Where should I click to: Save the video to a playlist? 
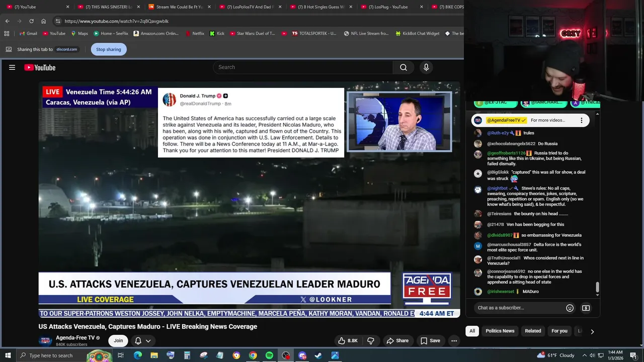(430, 340)
